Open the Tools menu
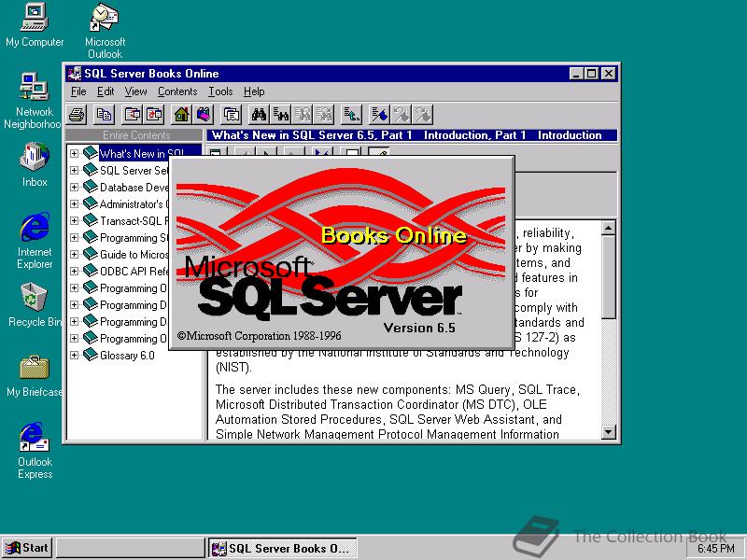The image size is (747, 560). point(220,91)
